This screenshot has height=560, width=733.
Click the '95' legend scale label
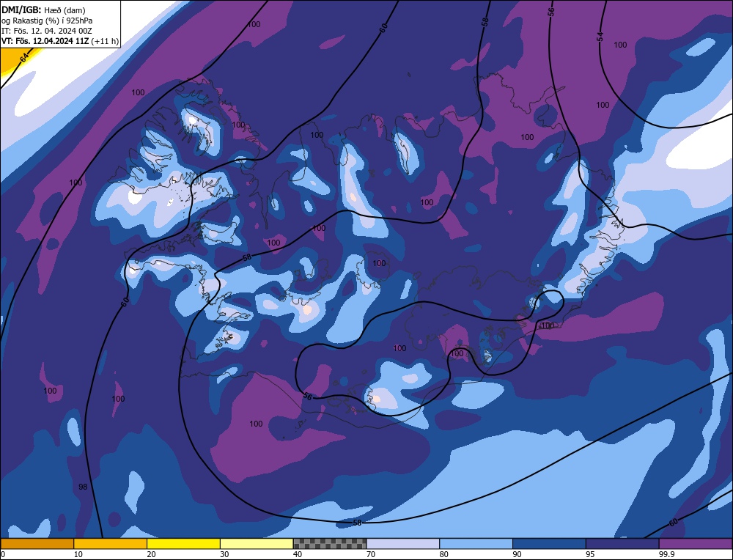point(590,554)
